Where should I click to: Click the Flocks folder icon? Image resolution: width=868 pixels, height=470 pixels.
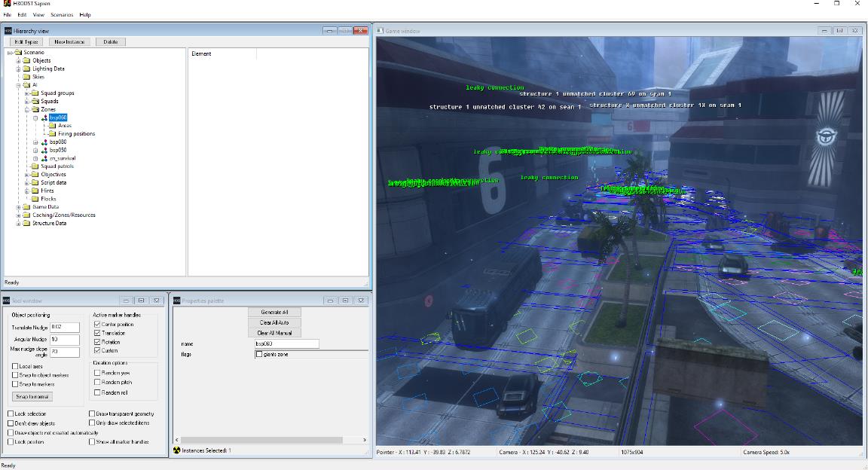click(x=35, y=199)
